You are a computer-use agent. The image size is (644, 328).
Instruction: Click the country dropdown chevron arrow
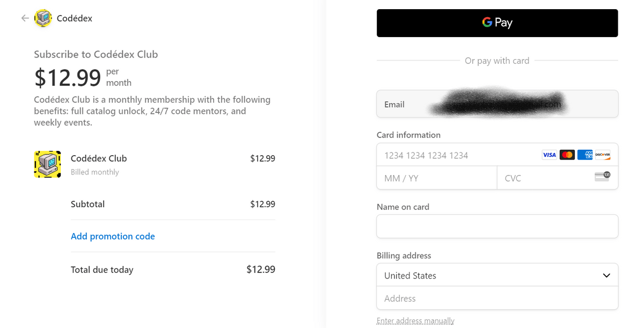pyautogui.click(x=606, y=275)
